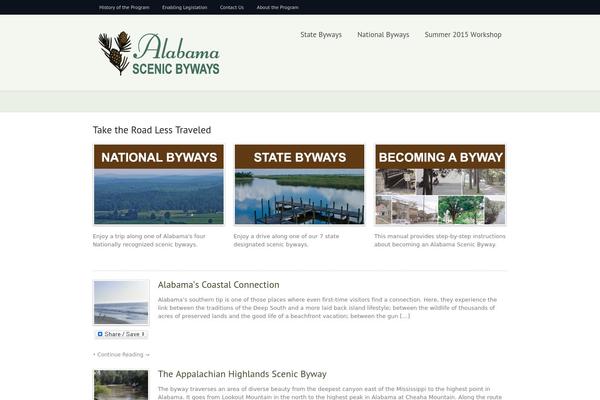This screenshot has height=400, width=600.
Task: Click the Appalachian Highlands river thumbnail
Action: 121,385
